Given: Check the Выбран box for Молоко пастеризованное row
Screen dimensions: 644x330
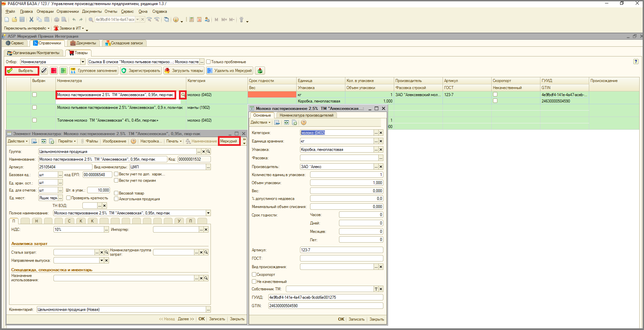Looking at the screenshot, I should coord(34,95).
